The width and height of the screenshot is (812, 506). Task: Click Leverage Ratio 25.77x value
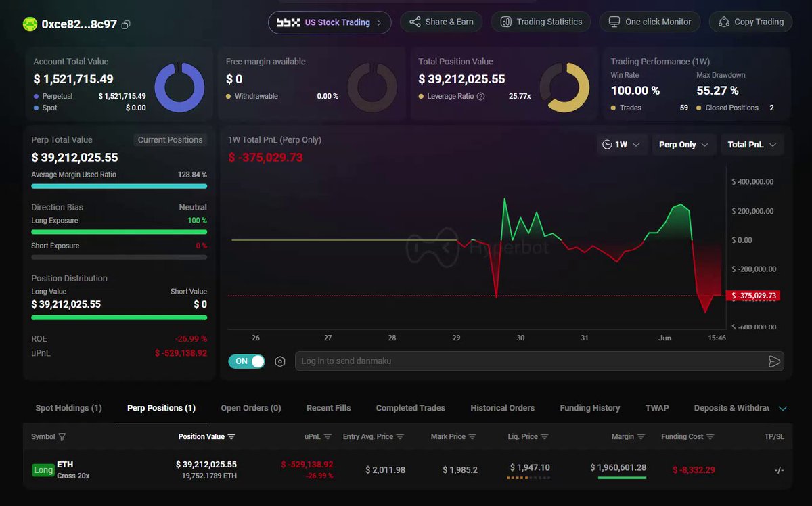(520, 96)
